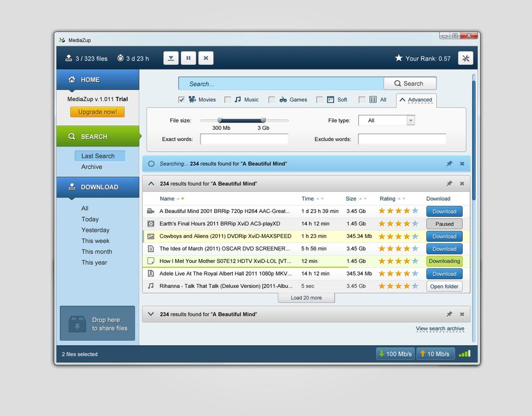Click the music note icon of Rihanna row
Image resolution: width=532 pixels, height=416 pixels.
point(151,286)
